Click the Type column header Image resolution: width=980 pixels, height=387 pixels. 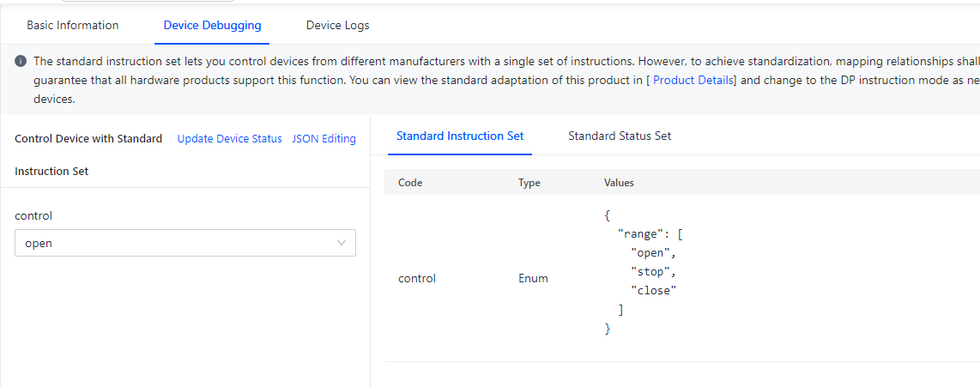click(529, 183)
